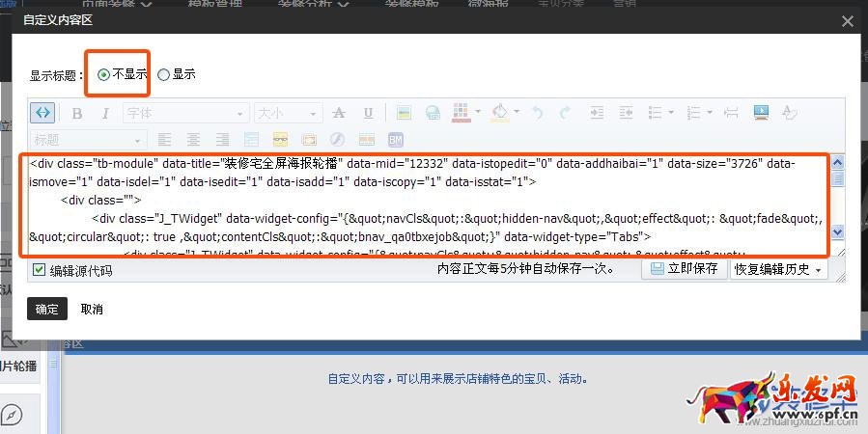
Task: Toggle the source code view icon
Action: click(42, 113)
